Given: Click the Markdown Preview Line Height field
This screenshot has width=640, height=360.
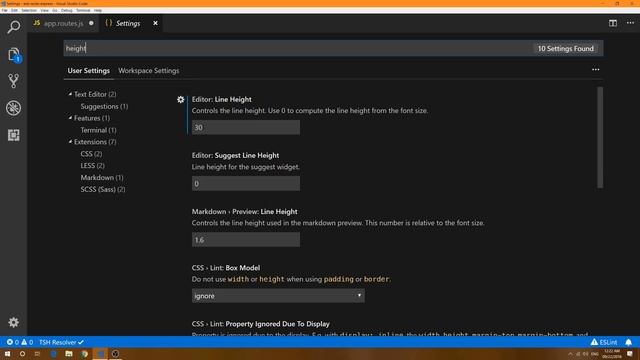Looking at the screenshot, I should 246,240.
